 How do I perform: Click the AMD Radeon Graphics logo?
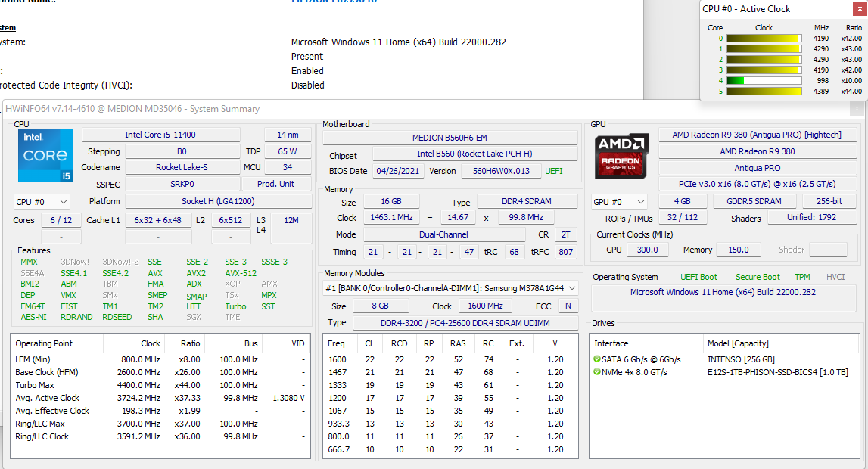621,156
